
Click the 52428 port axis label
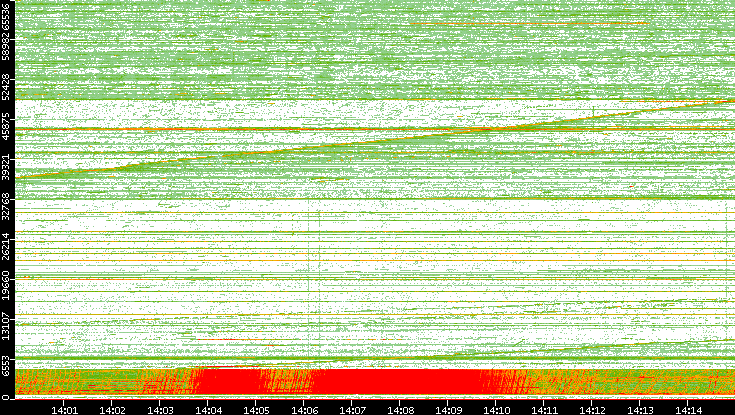pos(6,86)
